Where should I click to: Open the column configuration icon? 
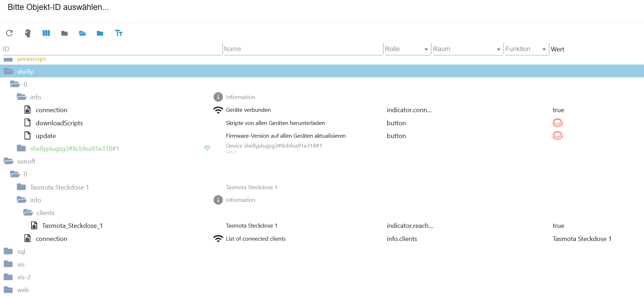click(46, 33)
